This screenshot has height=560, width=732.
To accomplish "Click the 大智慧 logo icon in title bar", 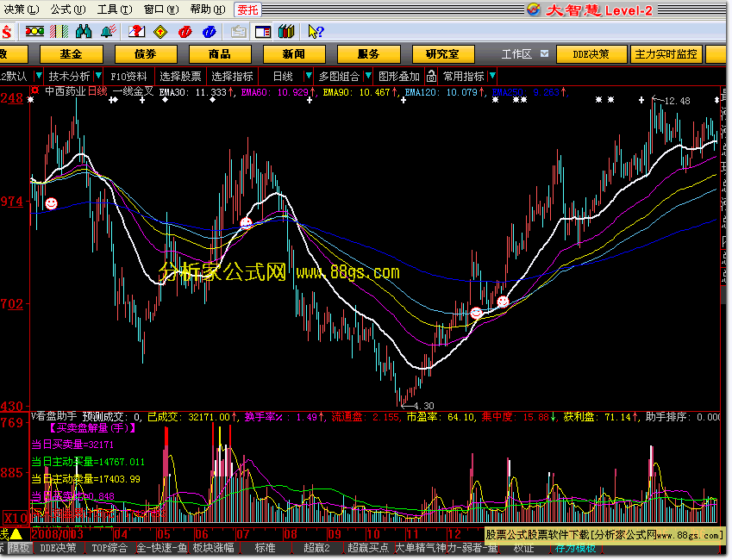I will [x=534, y=9].
